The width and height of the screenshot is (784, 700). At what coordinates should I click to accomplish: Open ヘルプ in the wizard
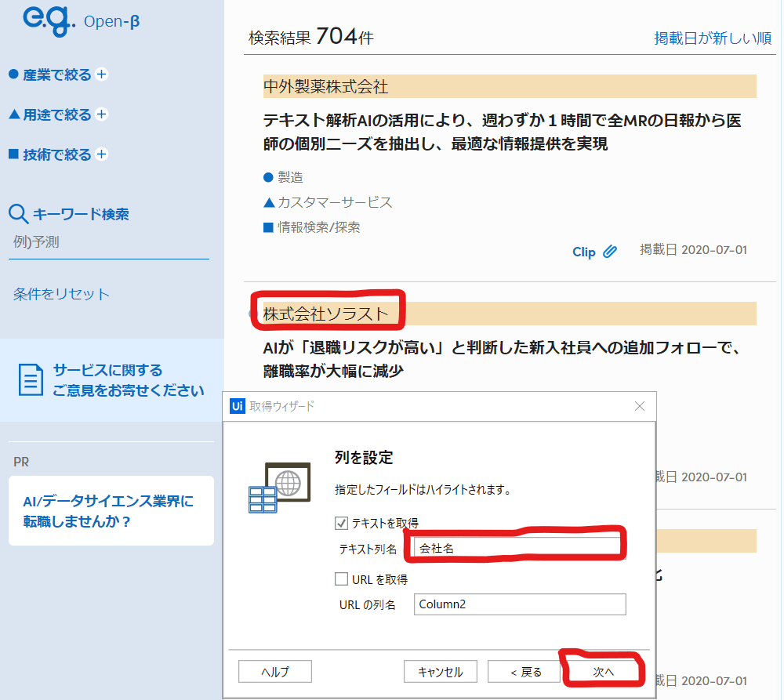click(x=274, y=672)
